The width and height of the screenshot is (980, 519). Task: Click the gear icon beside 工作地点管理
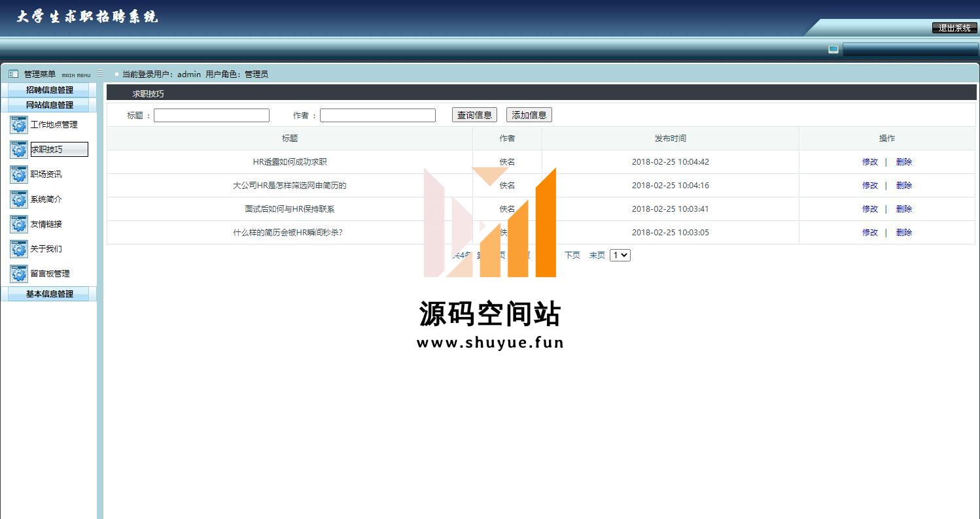pos(19,125)
